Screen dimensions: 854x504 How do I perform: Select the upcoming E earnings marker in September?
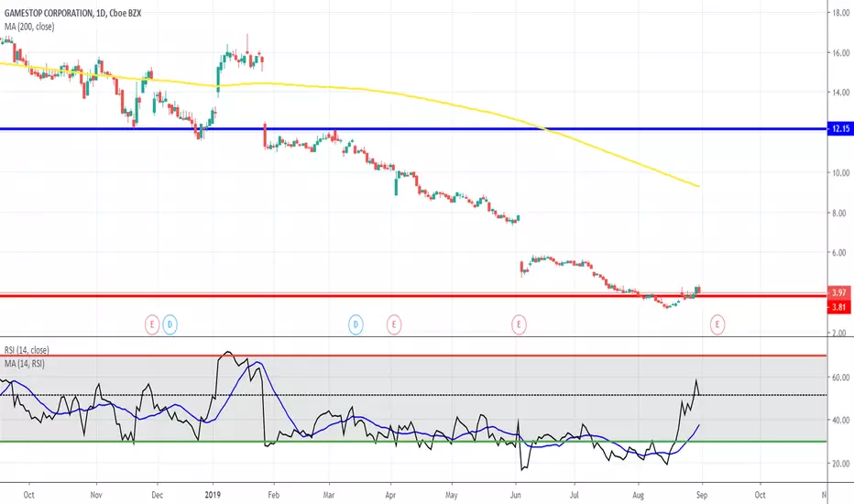(717, 324)
